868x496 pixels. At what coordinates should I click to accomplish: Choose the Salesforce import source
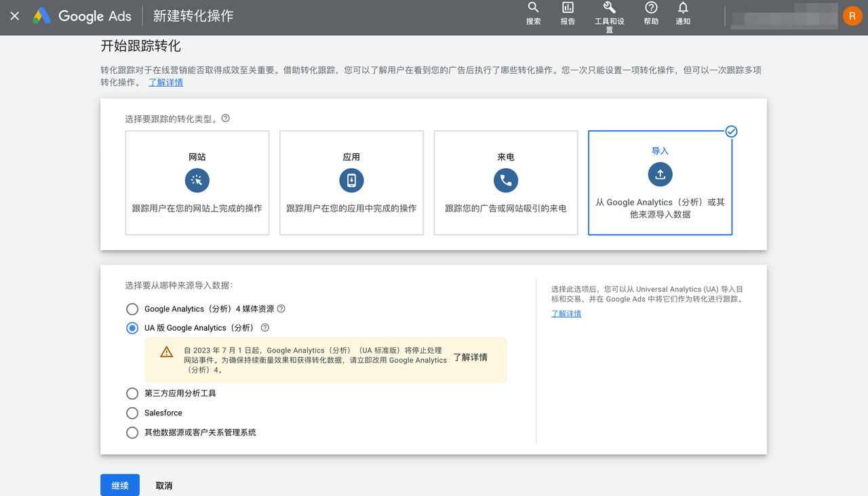pos(132,413)
